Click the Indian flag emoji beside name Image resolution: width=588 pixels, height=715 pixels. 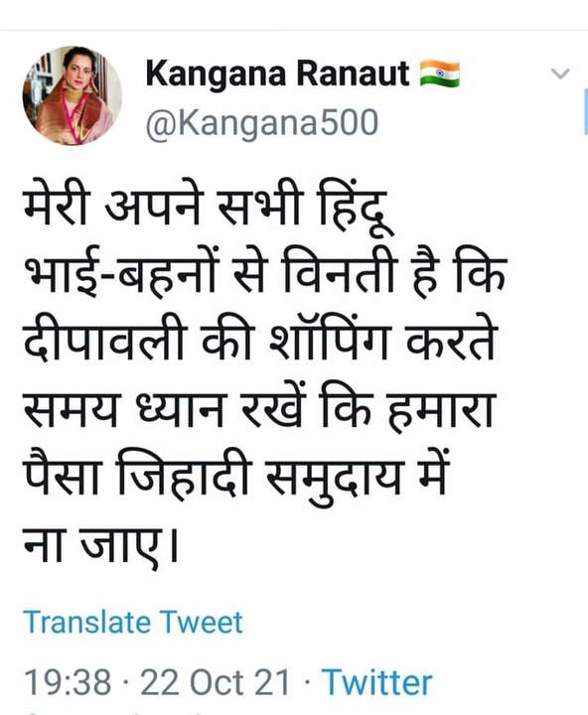coord(439,73)
